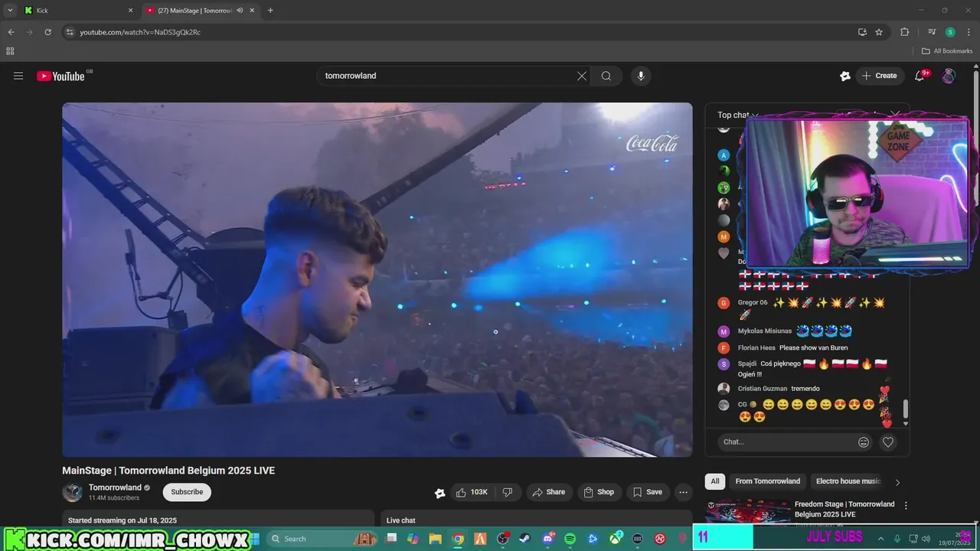Focus the YouTube search box
Viewport: 980px width, 551px height.
[448, 76]
